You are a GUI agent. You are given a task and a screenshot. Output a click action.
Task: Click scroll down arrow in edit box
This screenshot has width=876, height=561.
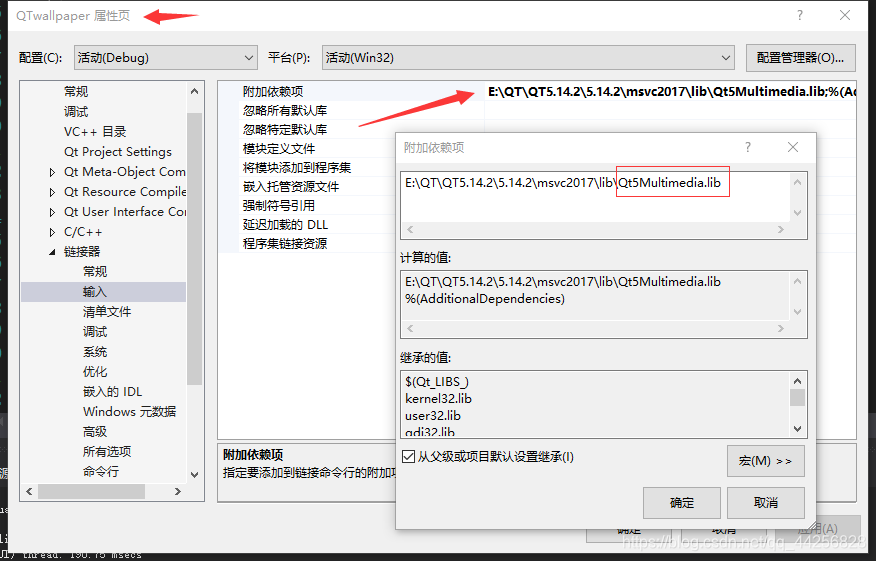point(797,213)
